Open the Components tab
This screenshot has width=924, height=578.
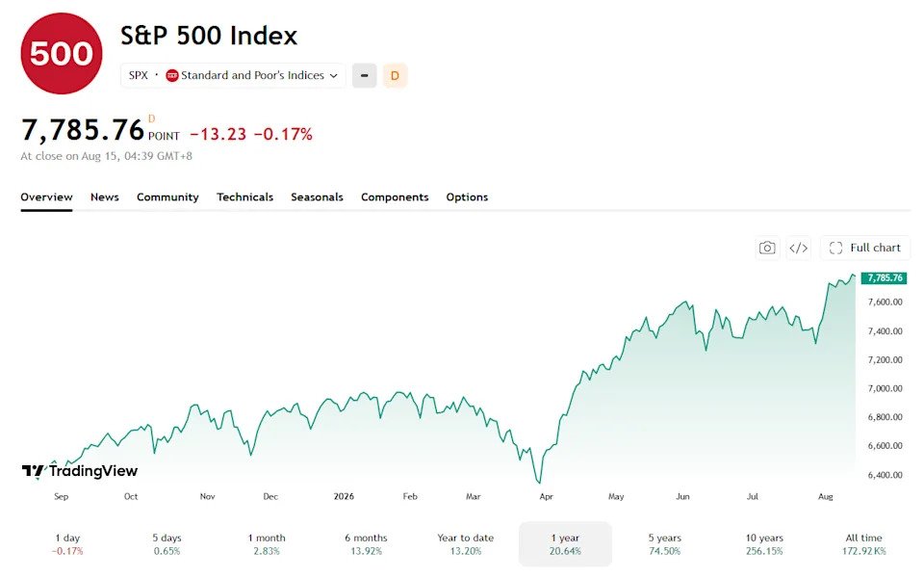pyautogui.click(x=395, y=197)
